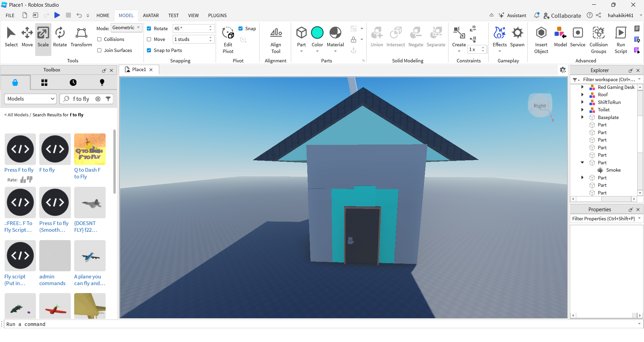The width and height of the screenshot is (644, 342).
Task: Open the Transform tool
Action: [x=81, y=37]
